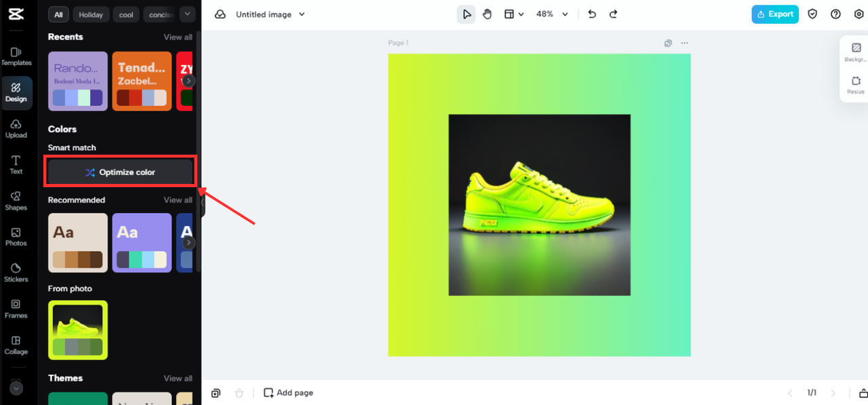Viewport: 868px width, 405px height.
Task: Open the Help question mark icon
Action: click(x=835, y=14)
